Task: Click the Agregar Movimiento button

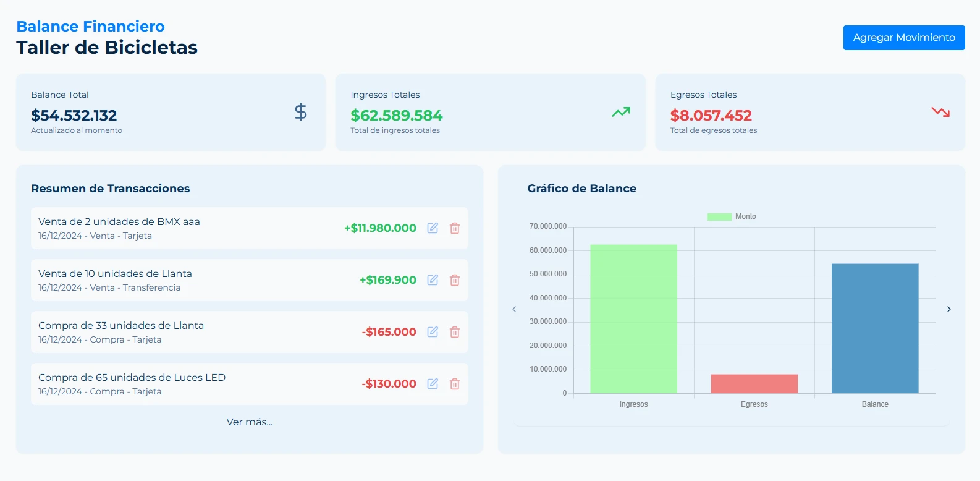Action: [x=904, y=38]
